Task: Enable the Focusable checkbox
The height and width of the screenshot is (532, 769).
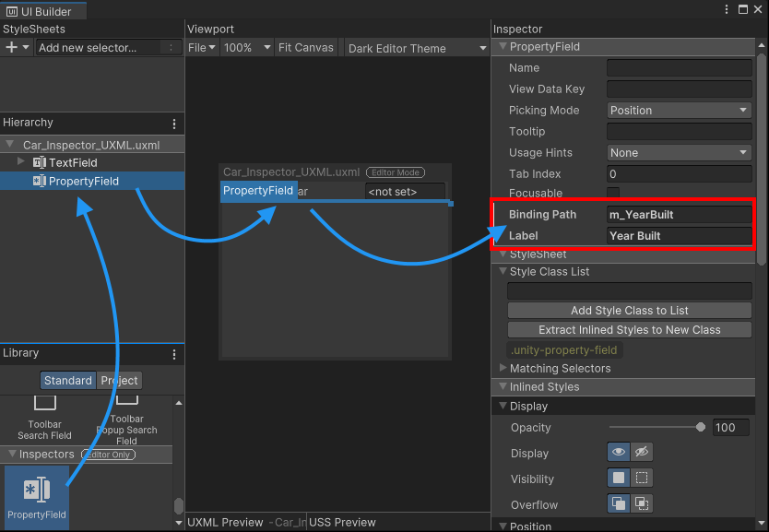Action: 611,194
